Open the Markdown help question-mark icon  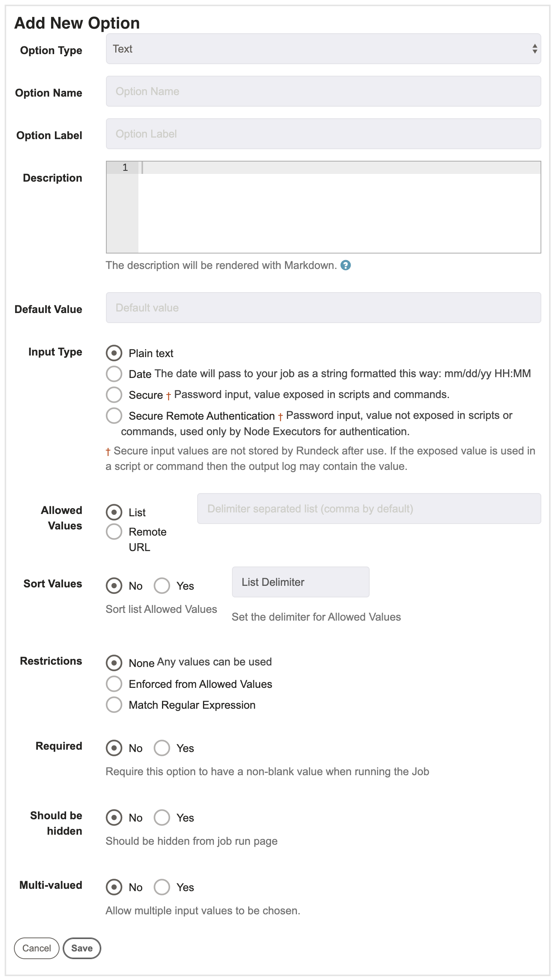click(345, 265)
